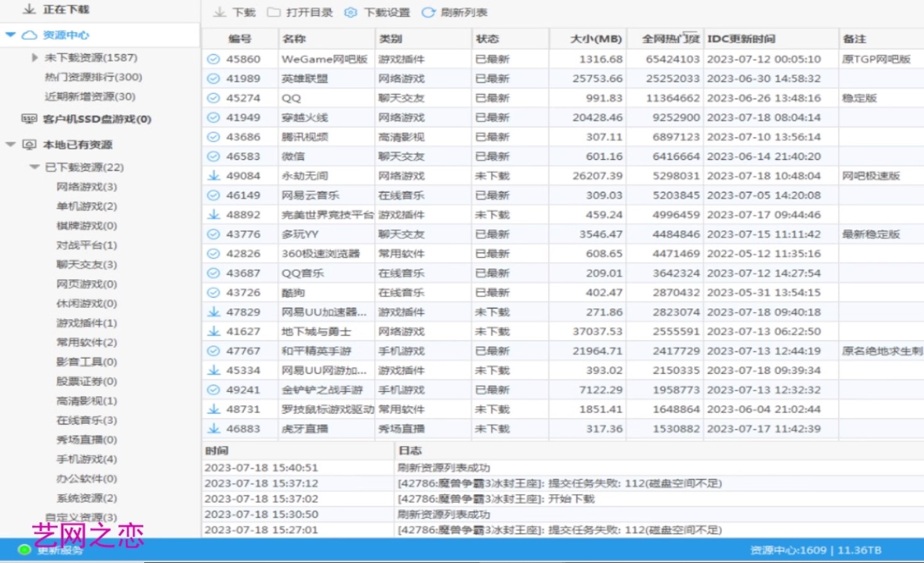
Task: Click the download arrow icon for row 41627
Action: pyautogui.click(x=214, y=331)
